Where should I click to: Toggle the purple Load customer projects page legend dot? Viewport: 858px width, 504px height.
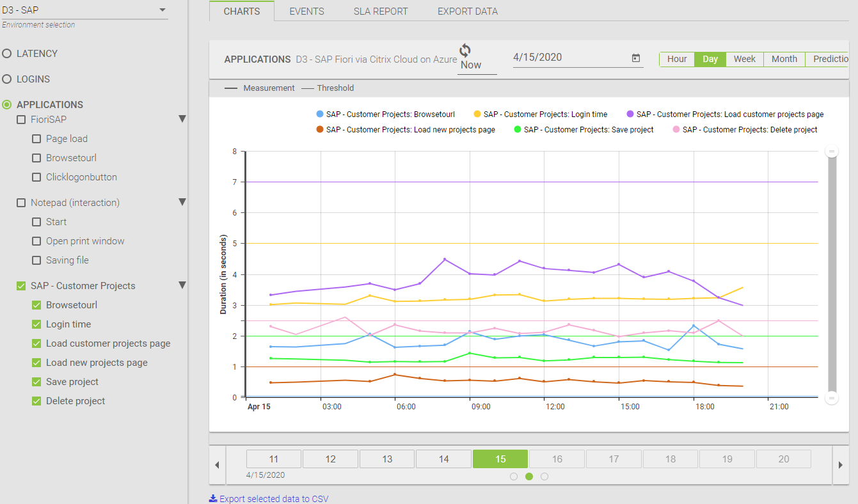[630, 114]
